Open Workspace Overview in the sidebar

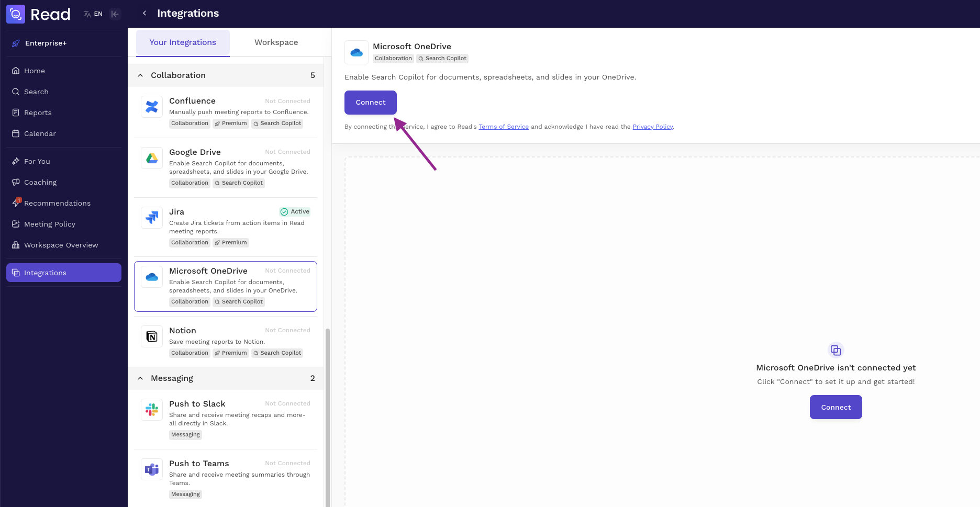tap(64, 245)
